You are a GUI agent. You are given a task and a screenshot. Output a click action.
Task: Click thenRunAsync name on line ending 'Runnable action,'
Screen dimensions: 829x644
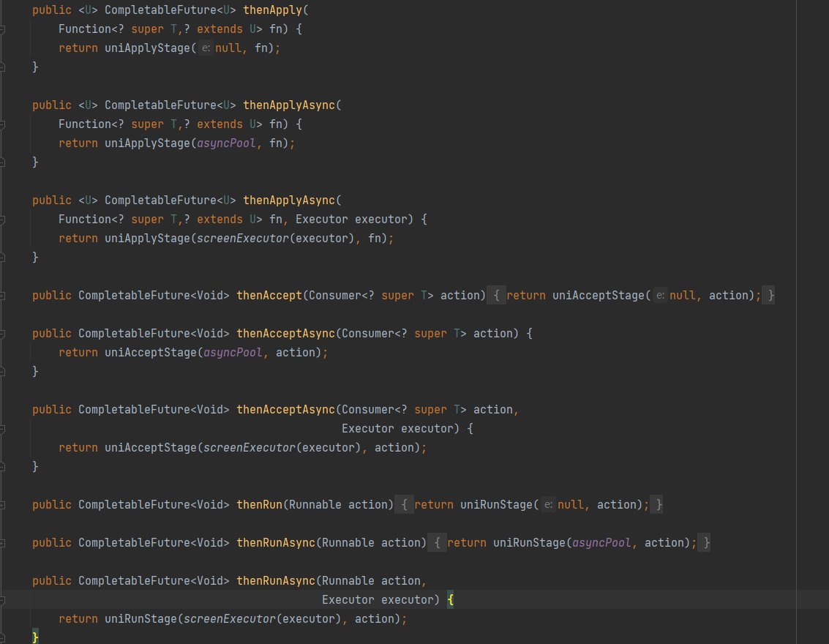[x=275, y=581]
